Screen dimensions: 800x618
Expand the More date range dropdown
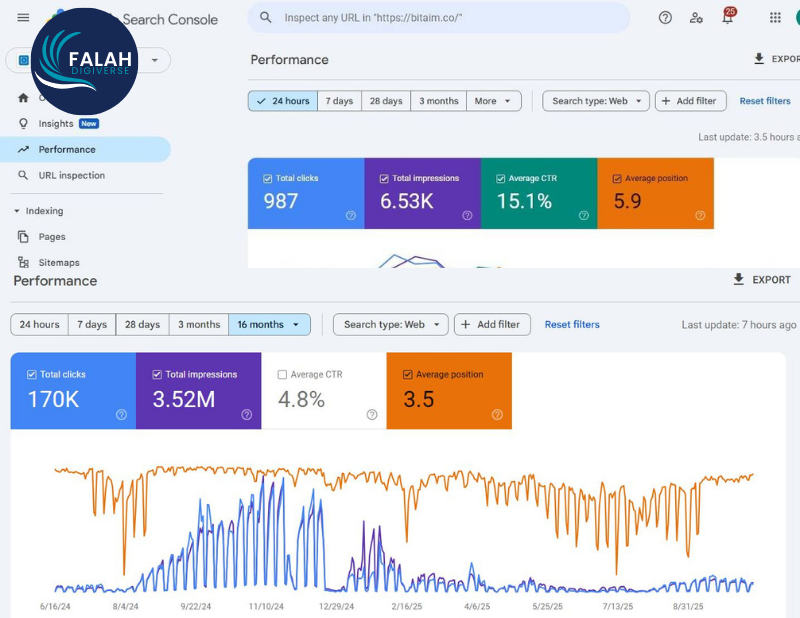pyautogui.click(x=495, y=101)
